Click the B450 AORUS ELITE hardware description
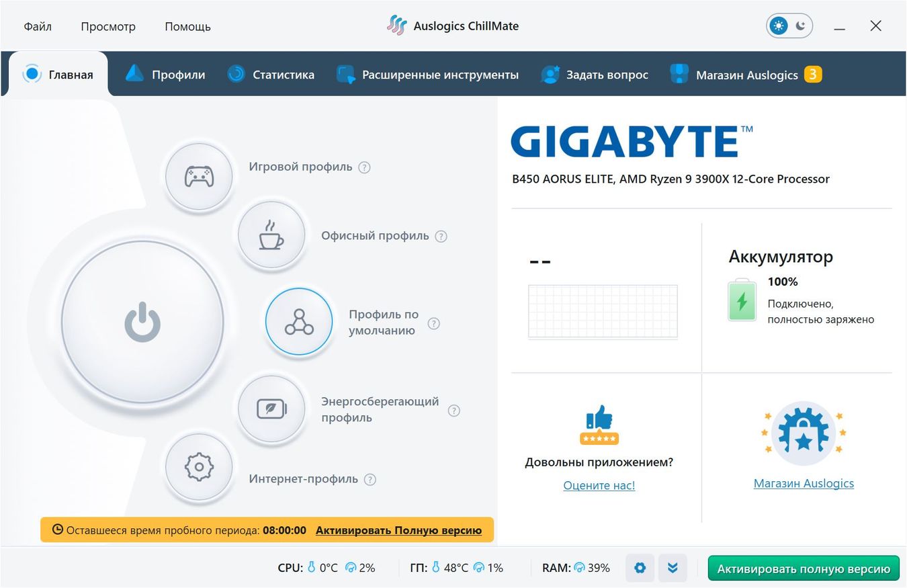The width and height of the screenshot is (907, 588). click(671, 179)
